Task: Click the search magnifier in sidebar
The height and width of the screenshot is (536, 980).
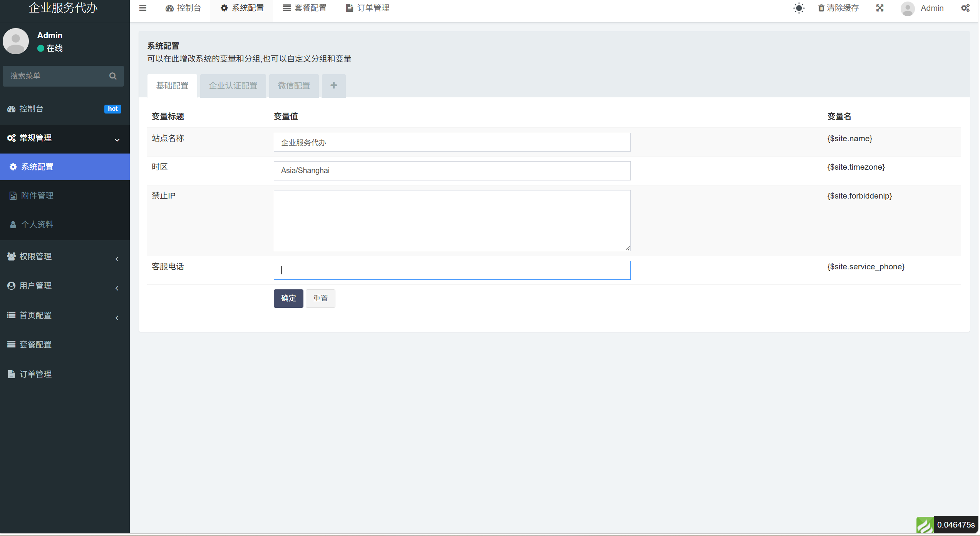Action: click(113, 76)
